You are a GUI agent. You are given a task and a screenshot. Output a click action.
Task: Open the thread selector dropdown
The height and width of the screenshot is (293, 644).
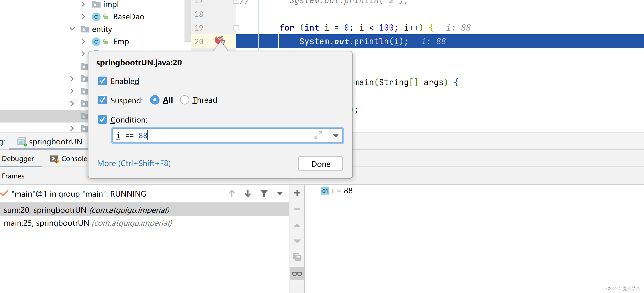tap(280, 194)
